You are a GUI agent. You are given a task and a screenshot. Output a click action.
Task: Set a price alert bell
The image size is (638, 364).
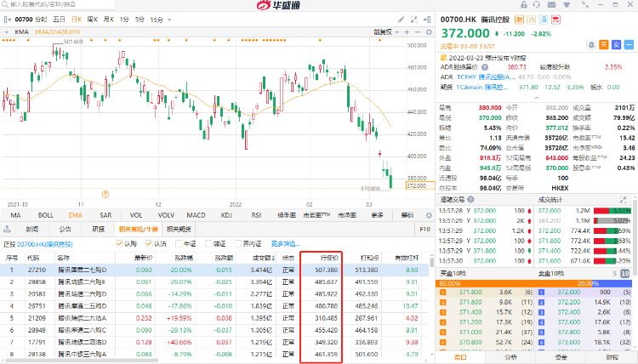tap(591, 45)
